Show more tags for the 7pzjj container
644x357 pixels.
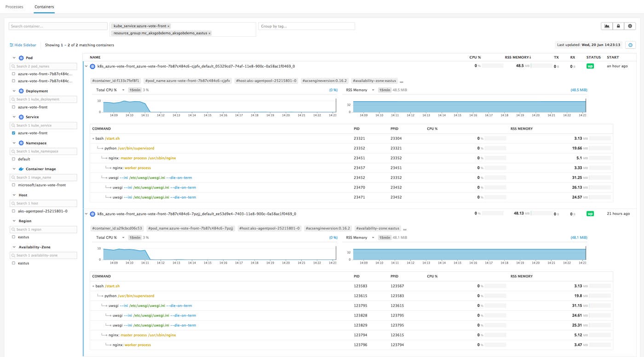[x=404, y=229]
